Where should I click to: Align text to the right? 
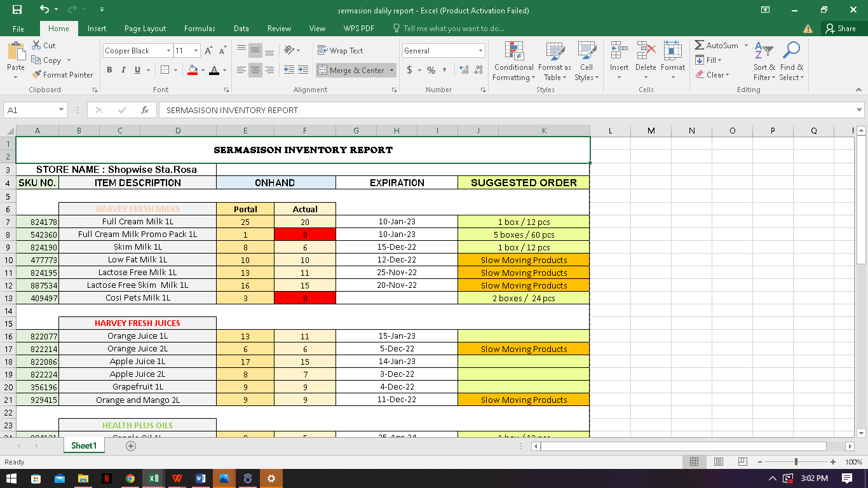269,70
